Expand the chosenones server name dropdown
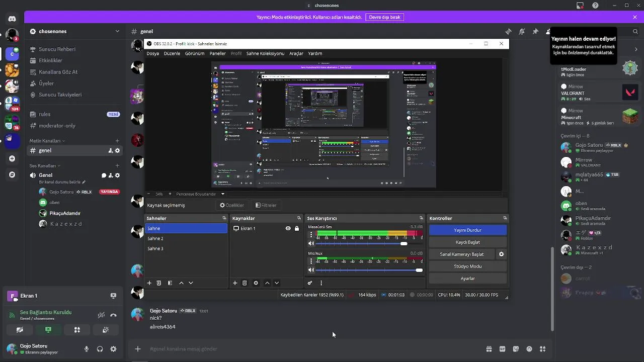 click(x=117, y=31)
